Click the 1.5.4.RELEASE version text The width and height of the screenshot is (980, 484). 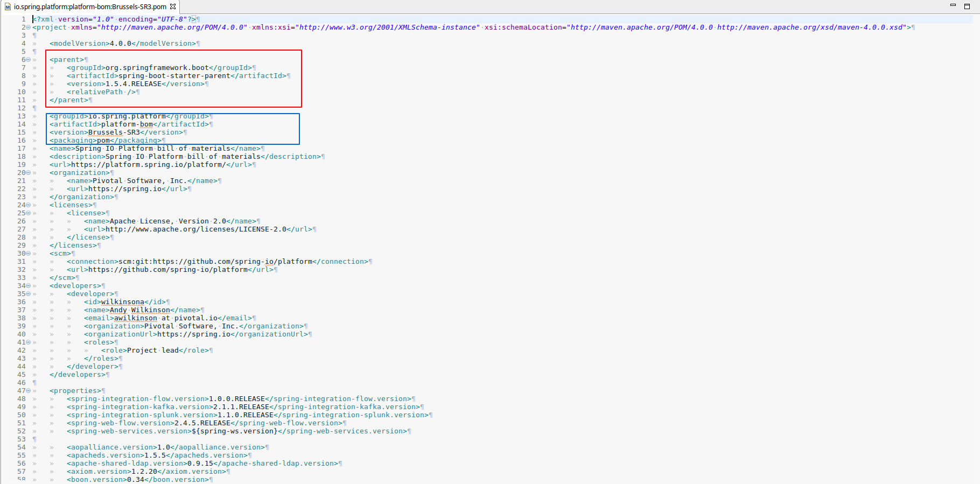(134, 84)
